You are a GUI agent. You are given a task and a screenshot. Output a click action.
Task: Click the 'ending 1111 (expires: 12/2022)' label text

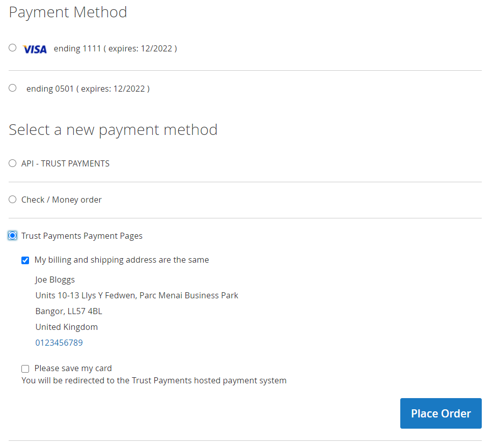click(x=115, y=49)
